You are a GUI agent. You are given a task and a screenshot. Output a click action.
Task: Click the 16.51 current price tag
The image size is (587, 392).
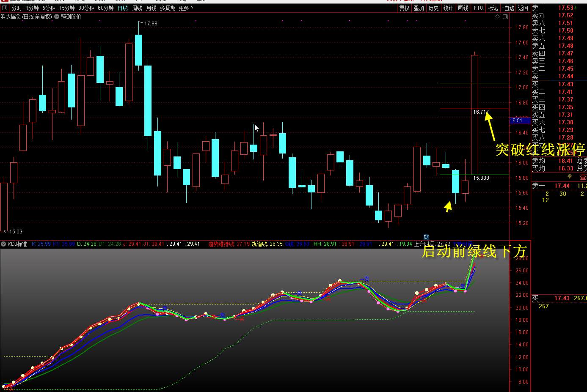point(519,121)
